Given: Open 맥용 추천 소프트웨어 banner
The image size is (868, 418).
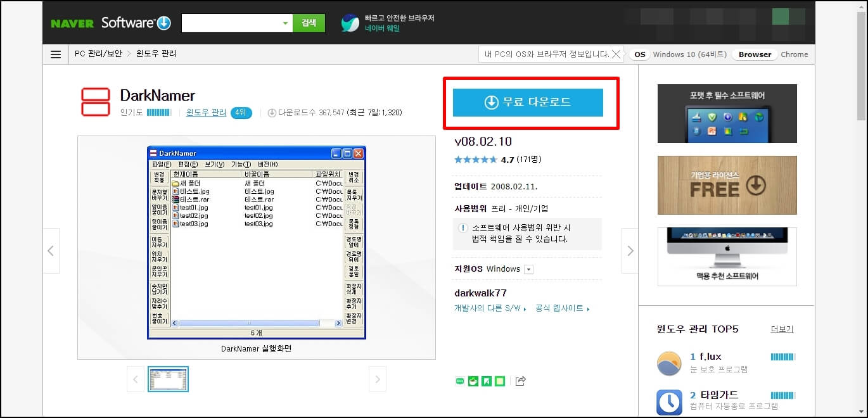Looking at the screenshot, I should pyautogui.click(x=727, y=256).
